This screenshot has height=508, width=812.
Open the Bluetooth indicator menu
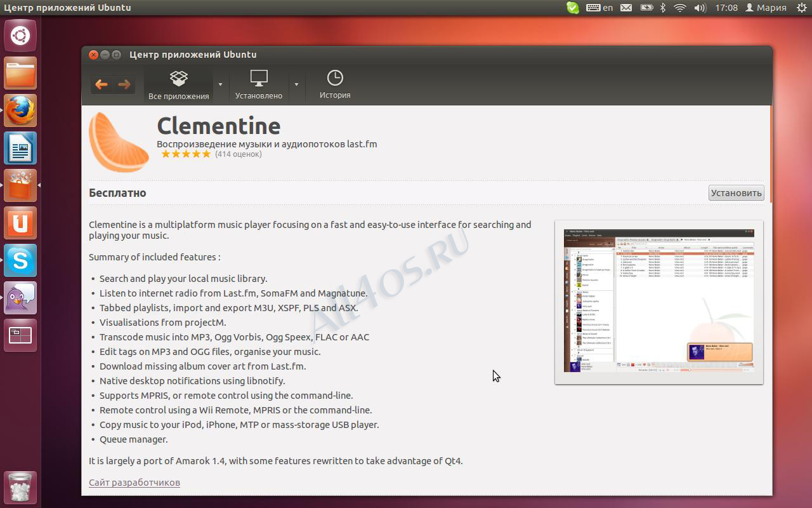click(663, 8)
